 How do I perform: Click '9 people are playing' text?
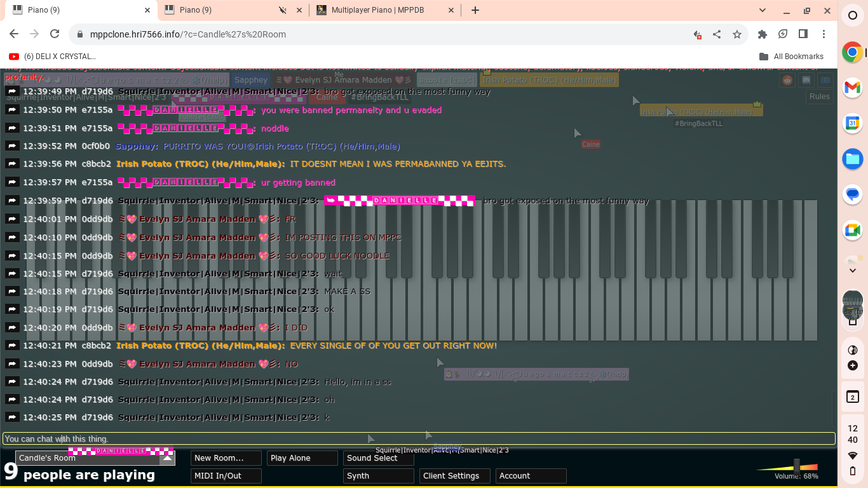tap(79, 474)
